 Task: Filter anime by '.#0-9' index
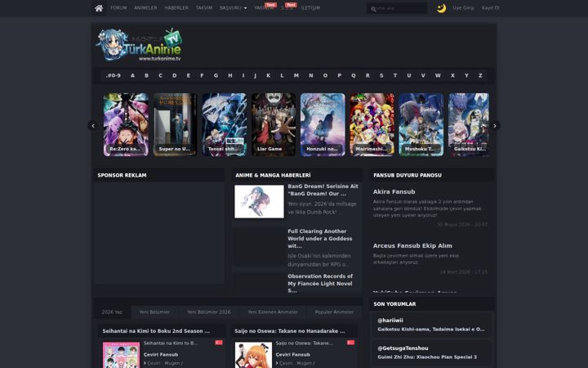click(114, 75)
